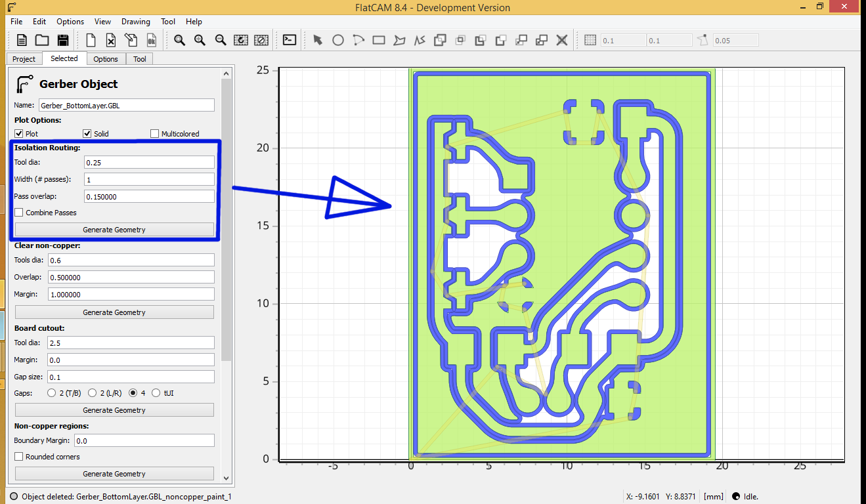Zoom to fit using the first magnifier icon

tap(179, 40)
